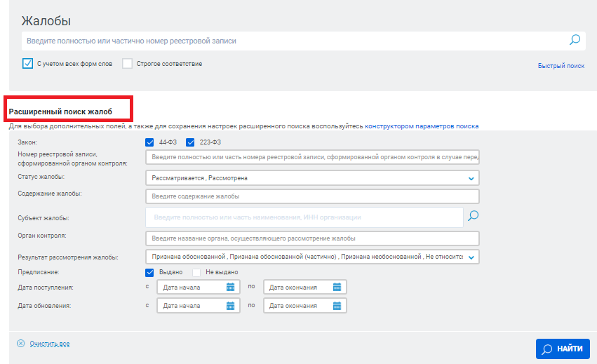597x364 pixels.
Task: Check the 'Не выдано' checkbox
Action: [x=197, y=272]
